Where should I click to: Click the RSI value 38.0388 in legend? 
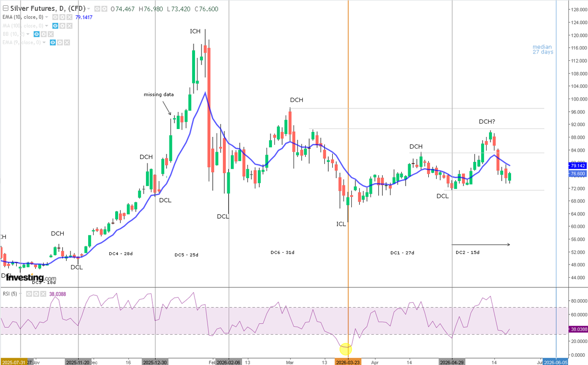(x=57, y=294)
